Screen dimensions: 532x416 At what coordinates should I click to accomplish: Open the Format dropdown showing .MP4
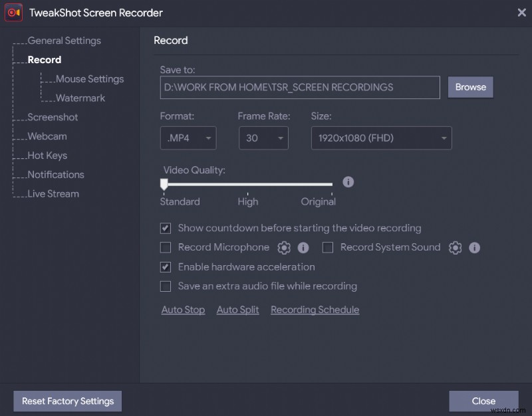[188, 138]
